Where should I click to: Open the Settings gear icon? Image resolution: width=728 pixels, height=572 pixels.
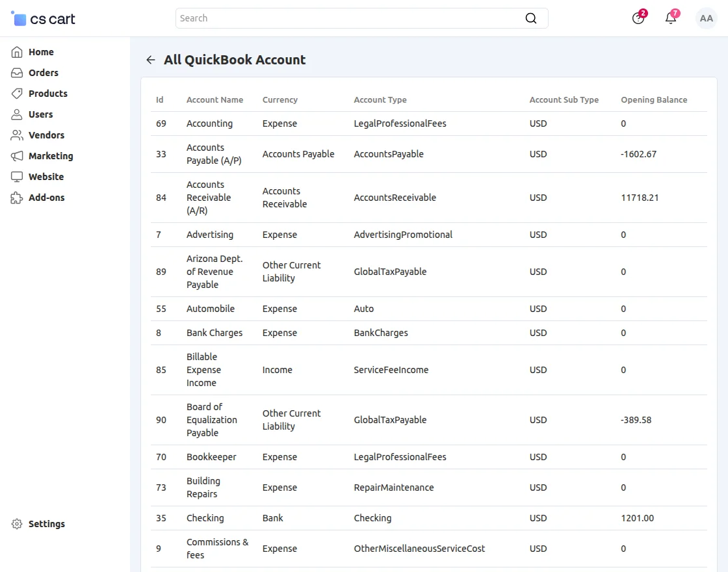point(16,524)
